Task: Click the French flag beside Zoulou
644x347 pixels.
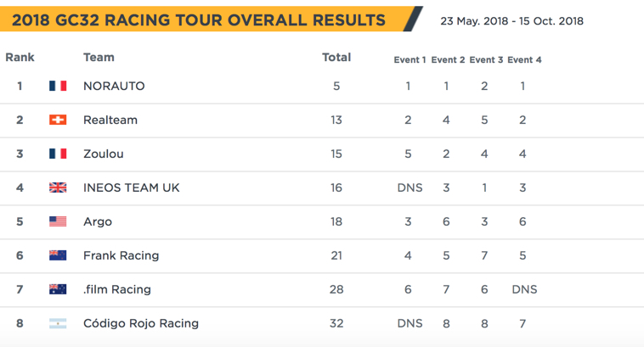Action: tap(58, 154)
